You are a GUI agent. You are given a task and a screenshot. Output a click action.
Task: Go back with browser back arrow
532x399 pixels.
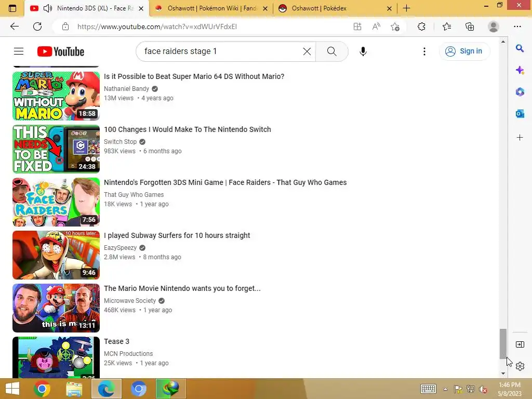pyautogui.click(x=14, y=26)
